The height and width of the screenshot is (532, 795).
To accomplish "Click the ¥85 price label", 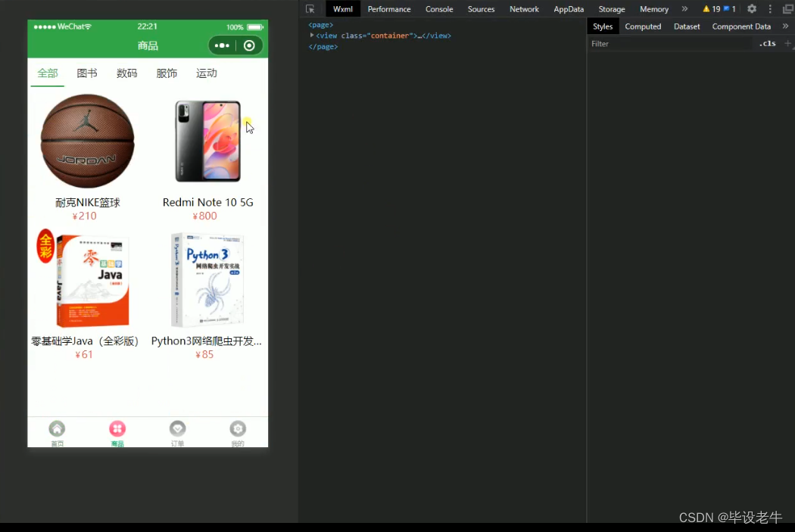I will pyautogui.click(x=205, y=355).
